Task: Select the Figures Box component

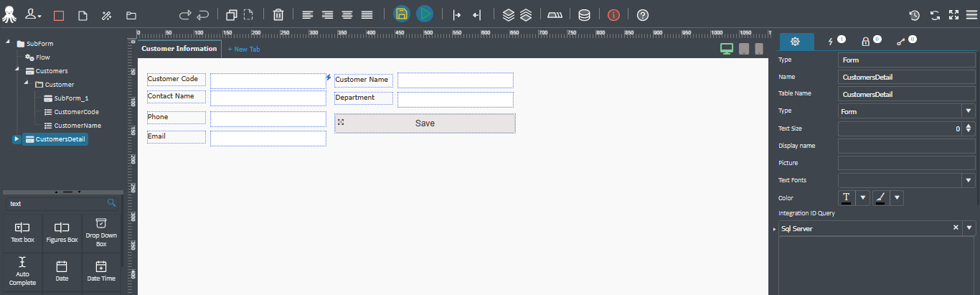Action: point(62,233)
